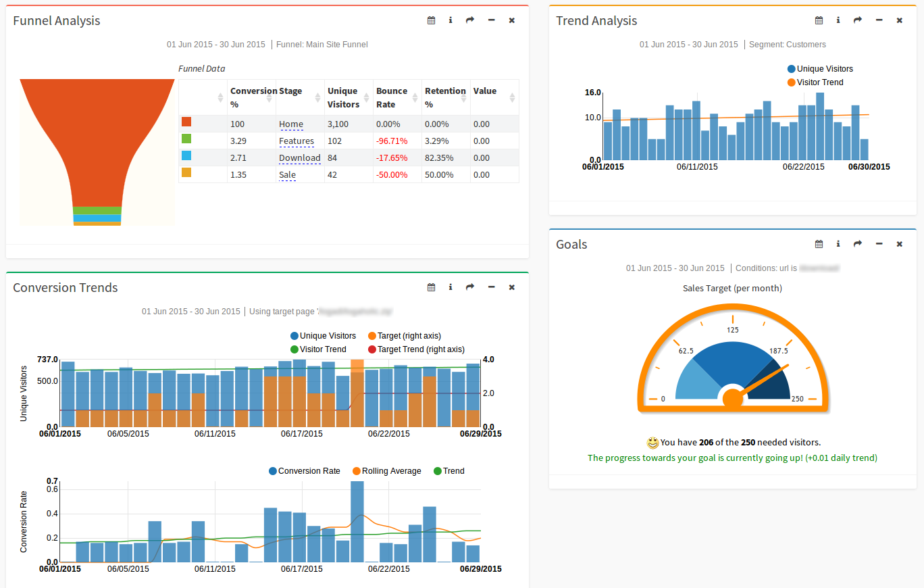Open calendar date picker in Funnel Analysis
This screenshot has height=588, width=924.
click(431, 20)
